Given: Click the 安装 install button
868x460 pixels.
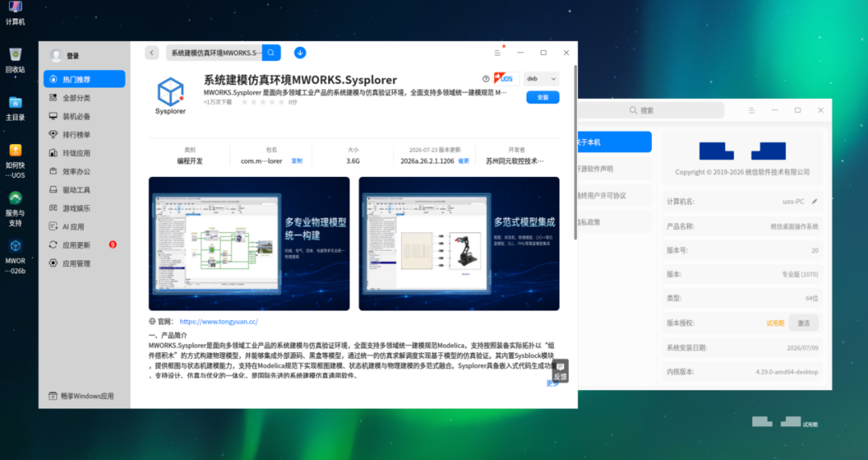Looking at the screenshot, I should pos(542,97).
